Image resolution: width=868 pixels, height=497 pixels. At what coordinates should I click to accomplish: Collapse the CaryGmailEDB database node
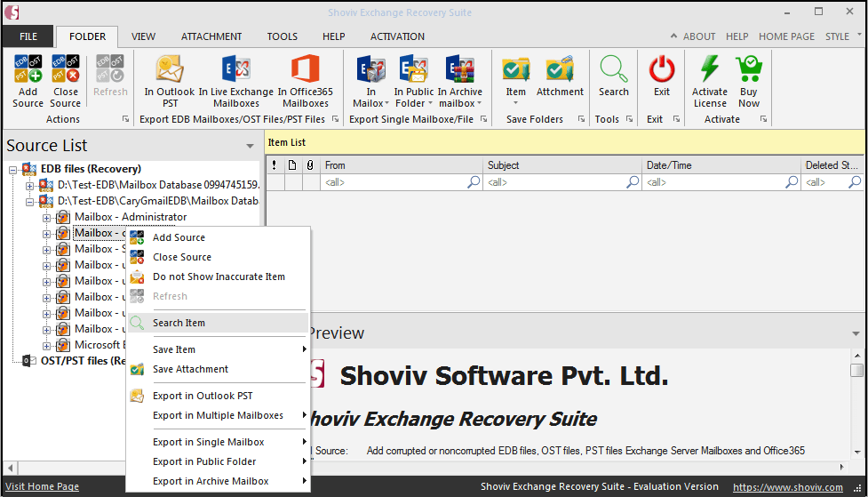point(30,202)
